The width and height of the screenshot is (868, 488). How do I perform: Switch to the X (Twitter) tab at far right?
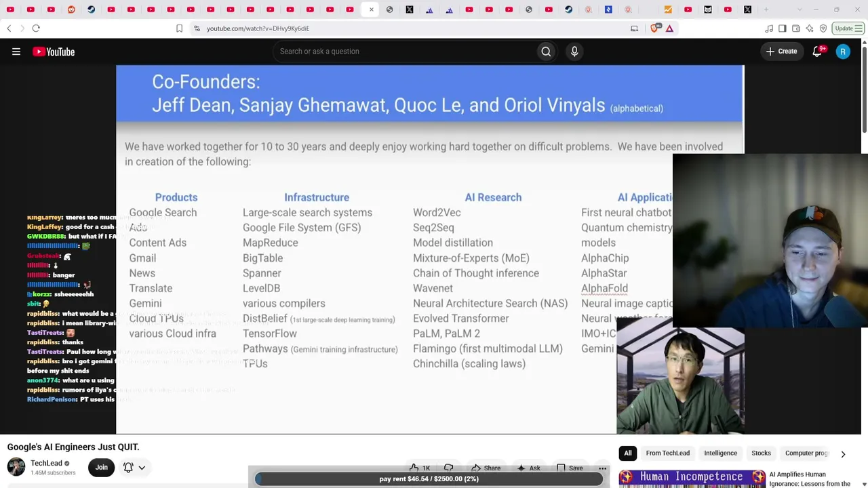pos(747,9)
